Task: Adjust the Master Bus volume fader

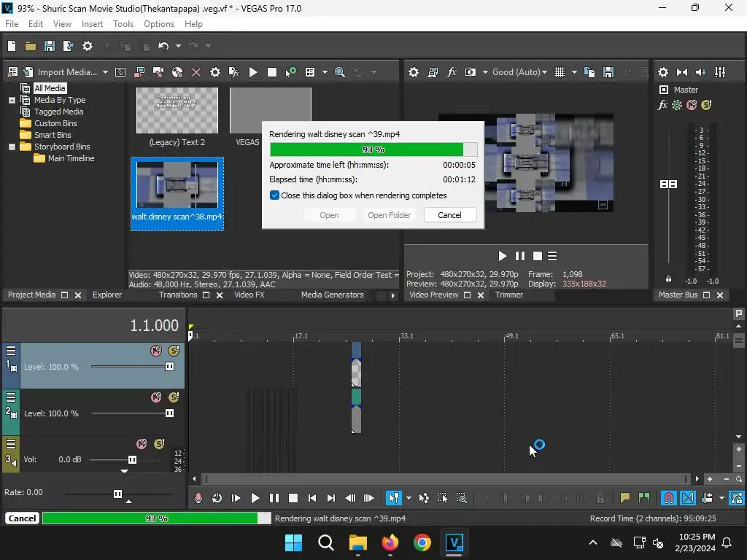Action: pos(668,184)
